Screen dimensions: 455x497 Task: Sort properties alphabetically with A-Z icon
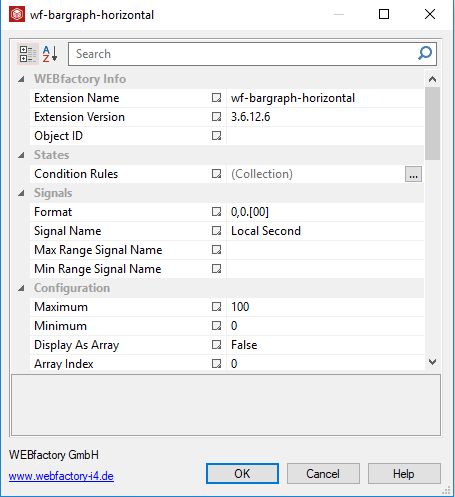(50, 54)
